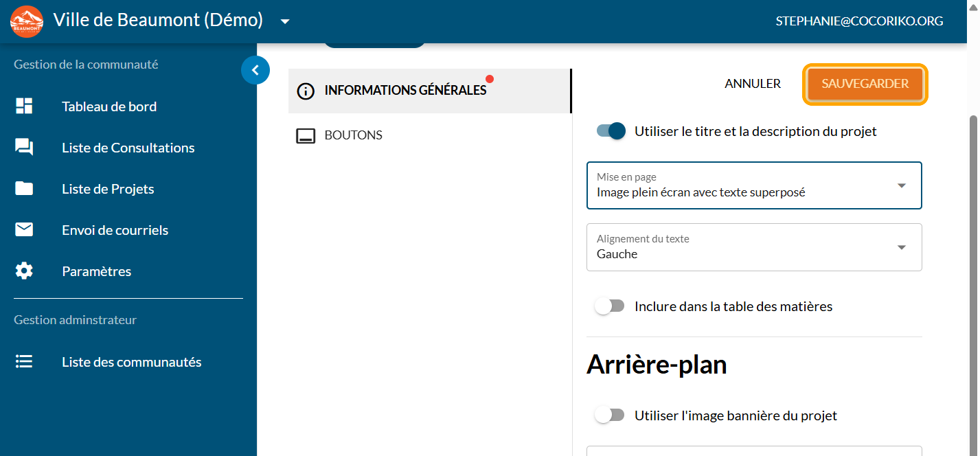Click the Liste de Projets folder icon
The width and height of the screenshot is (980, 456).
pos(24,189)
